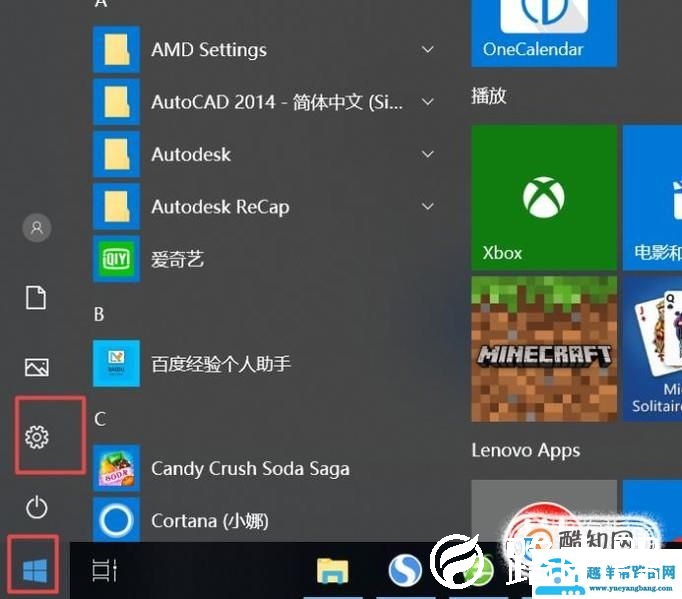Click the Lenovo Apps group header
This screenshot has height=599, width=682.
[x=526, y=450]
